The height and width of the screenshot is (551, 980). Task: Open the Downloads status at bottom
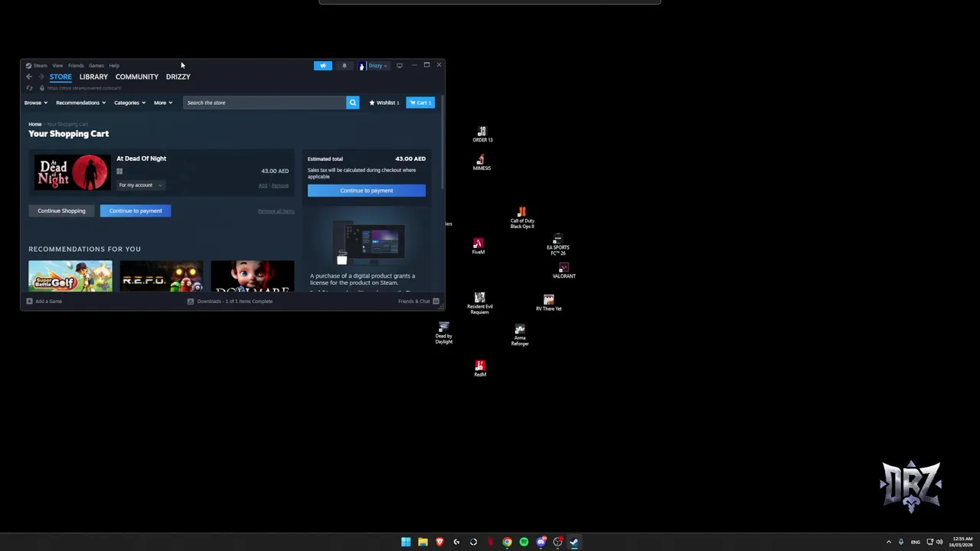pyautogui.click(x=230, y=302)
